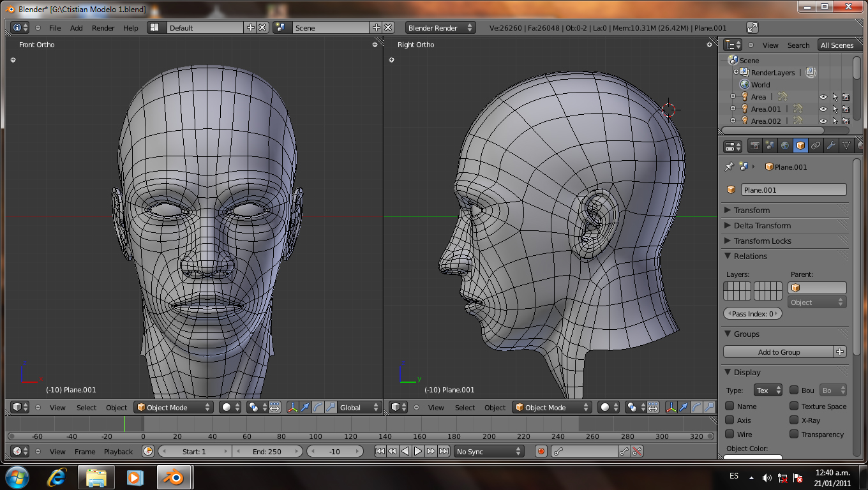Open the Playback menu in timeline
The image size is (868, 490).
click(x=118, y=452)
